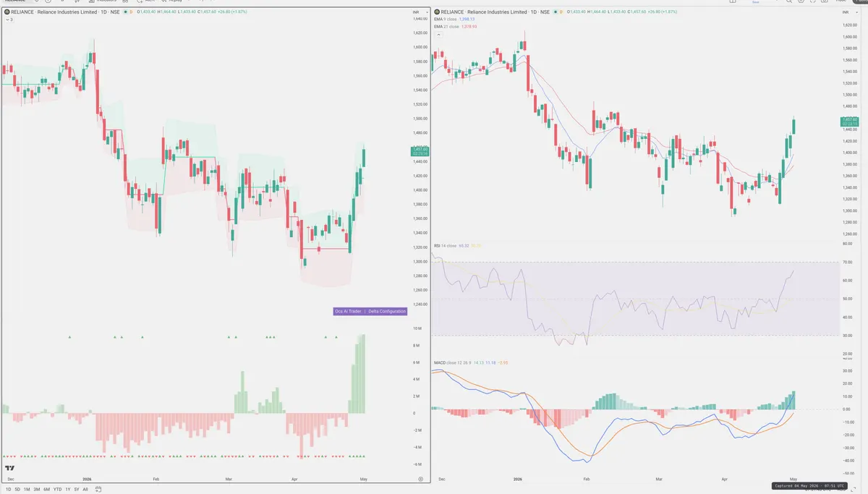
Task: Expand the collapsed indicators toggle showing 3
Action: click(9, 20)
